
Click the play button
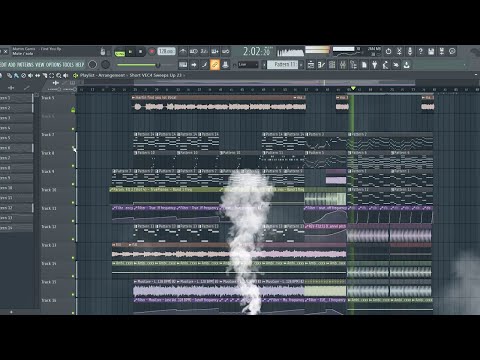(x=130, y=52)
